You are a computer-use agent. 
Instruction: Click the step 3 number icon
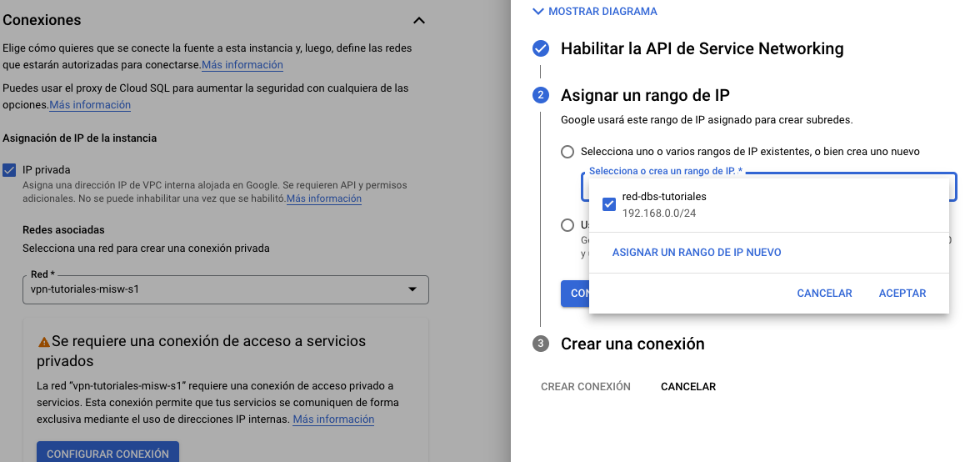point(541,344)
